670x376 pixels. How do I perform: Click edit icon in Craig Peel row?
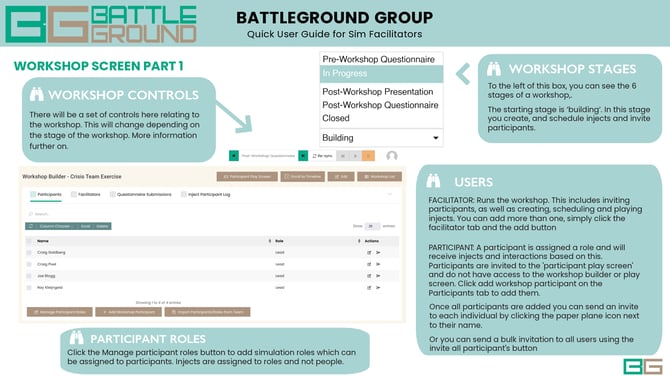[x=369, y=264]
